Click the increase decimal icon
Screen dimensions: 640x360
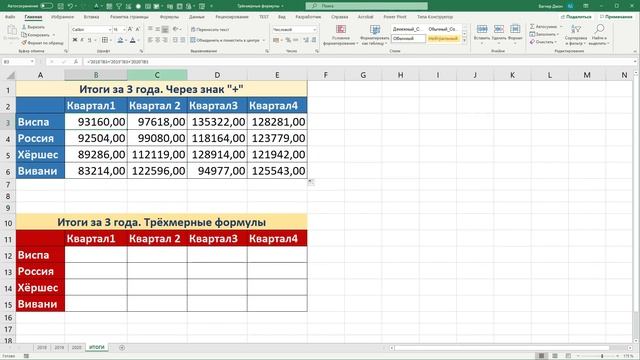tap(306, 40)
